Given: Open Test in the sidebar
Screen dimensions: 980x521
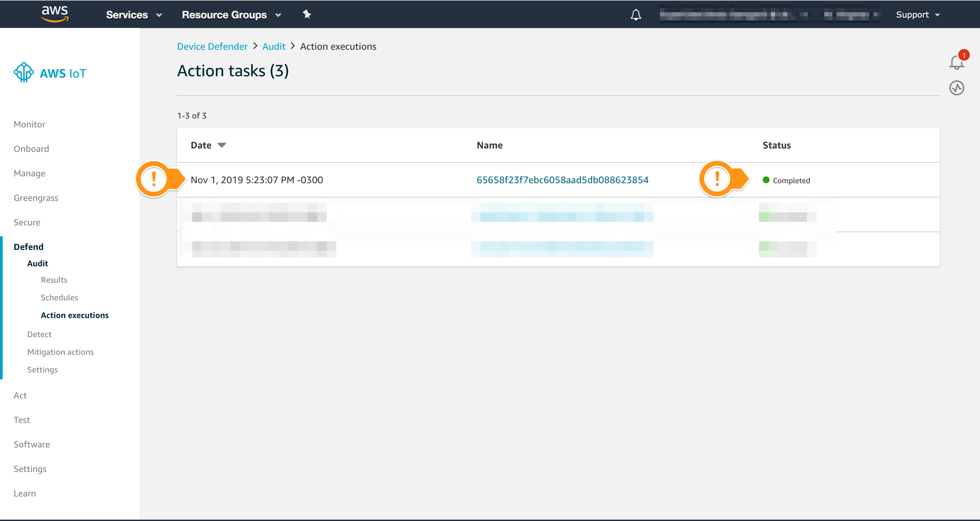Looking at the screenshot, I should pyautogui.click(x=22, y=420).
